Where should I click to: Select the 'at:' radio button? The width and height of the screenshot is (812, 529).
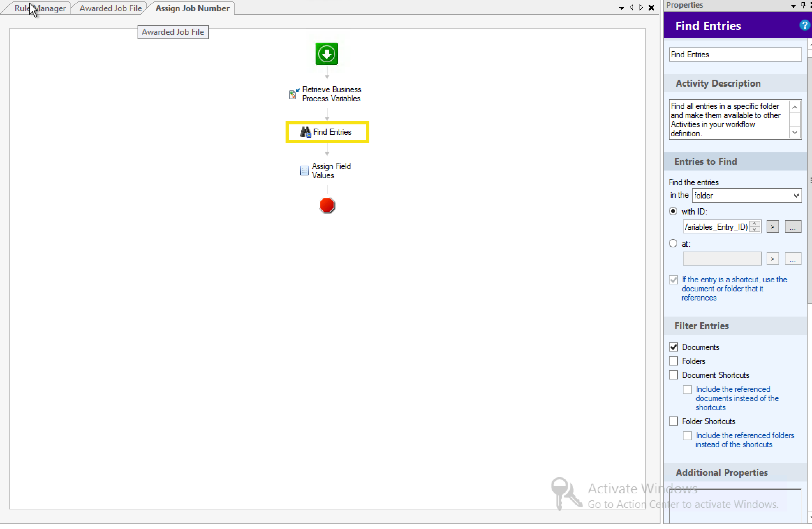673,244
